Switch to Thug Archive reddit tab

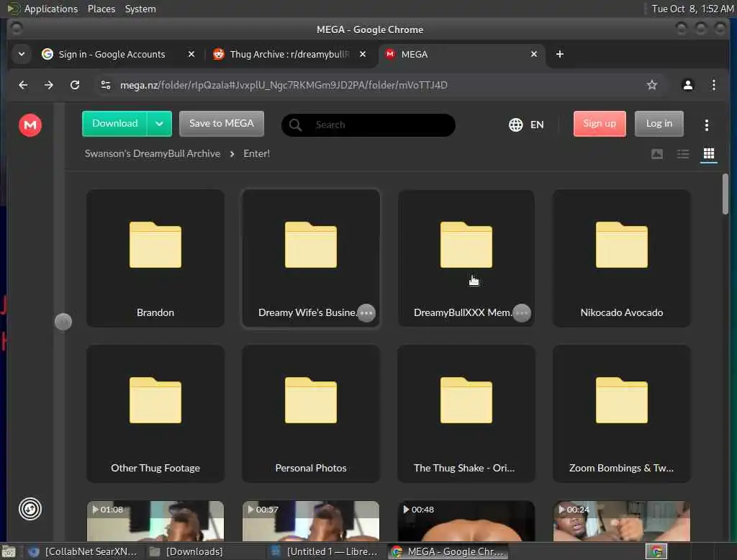pos(289,55)
